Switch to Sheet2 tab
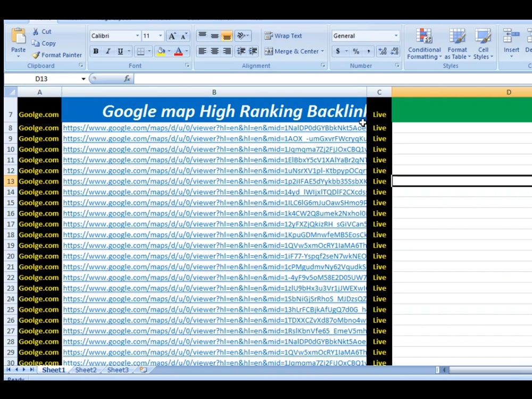 tap(86, 370)
